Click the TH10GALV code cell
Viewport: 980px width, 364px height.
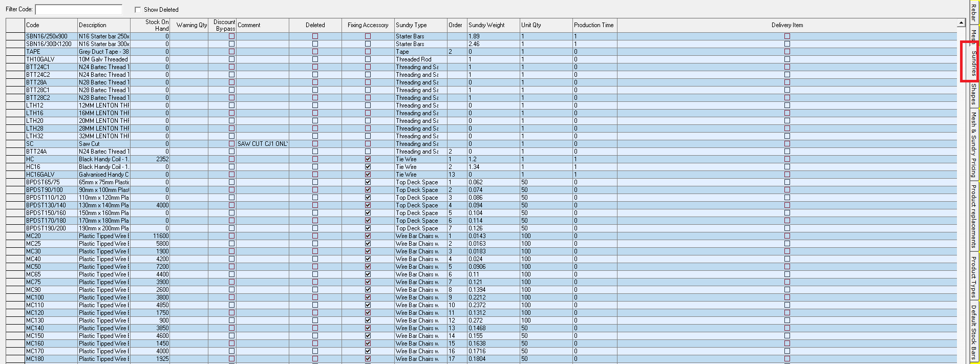51,59
